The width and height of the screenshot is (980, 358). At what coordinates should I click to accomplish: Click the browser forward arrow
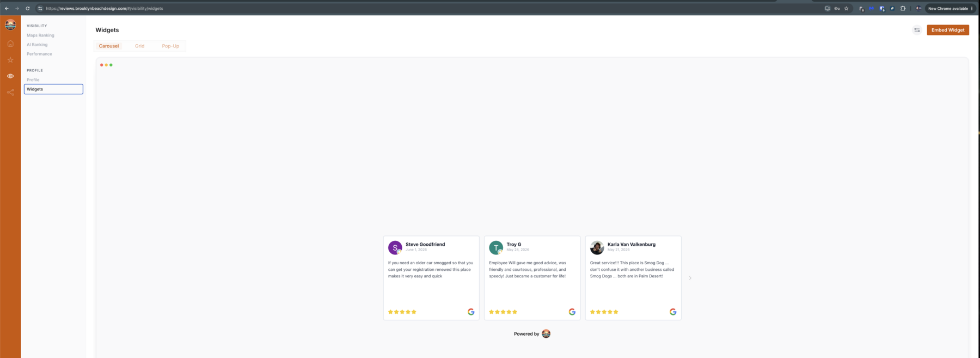[17, 9]
